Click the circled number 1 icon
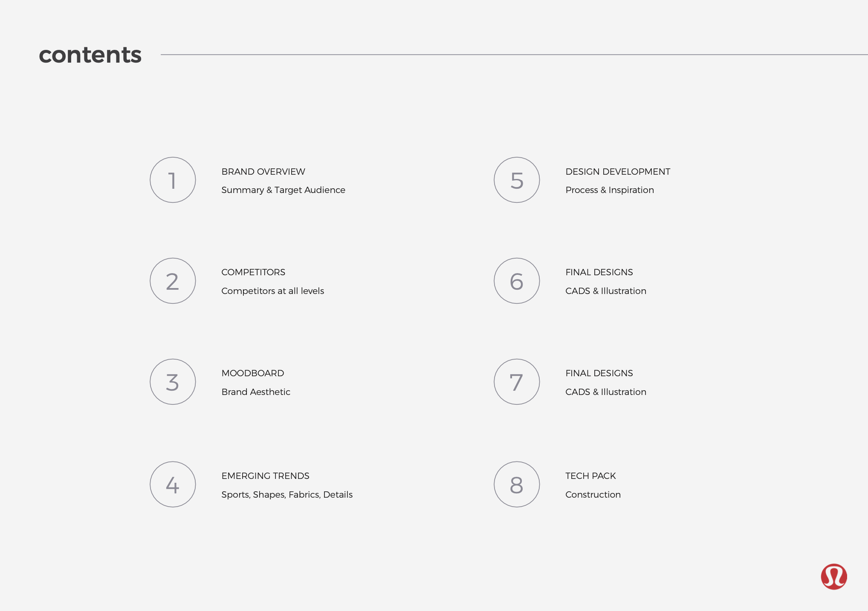The image size is (868, 611). coord(173,180)
